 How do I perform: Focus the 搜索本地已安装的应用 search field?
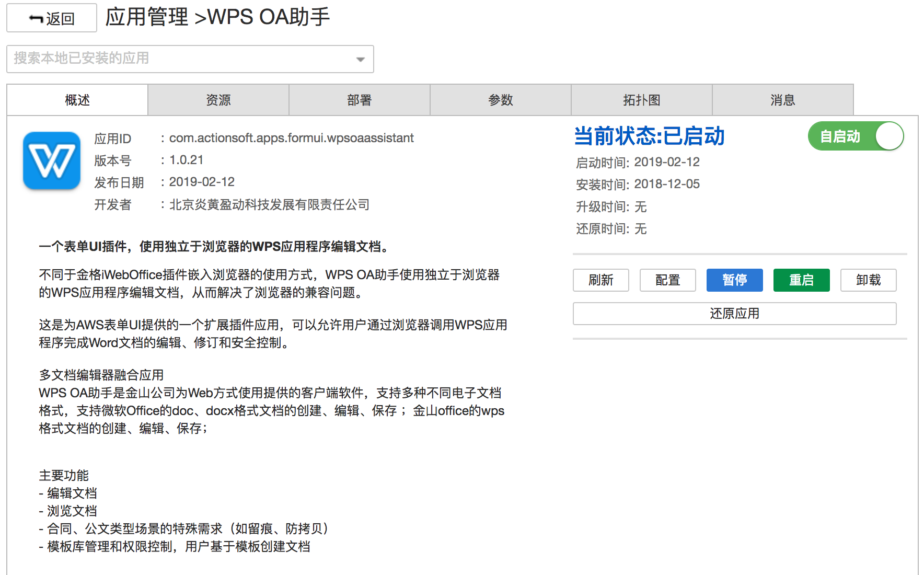click(x=190, y=59)
